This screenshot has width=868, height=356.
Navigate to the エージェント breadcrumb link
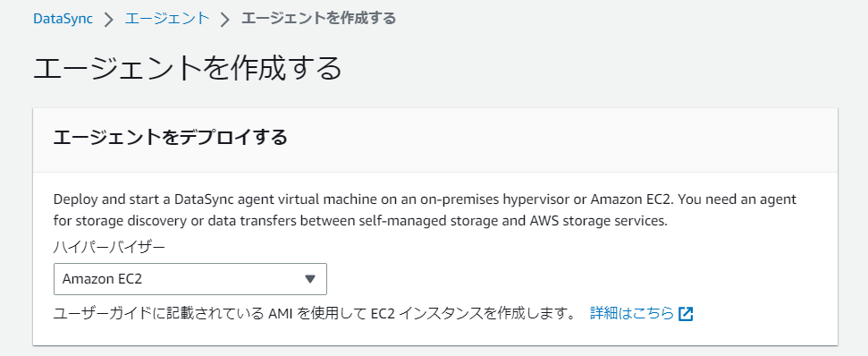point(167,18)
